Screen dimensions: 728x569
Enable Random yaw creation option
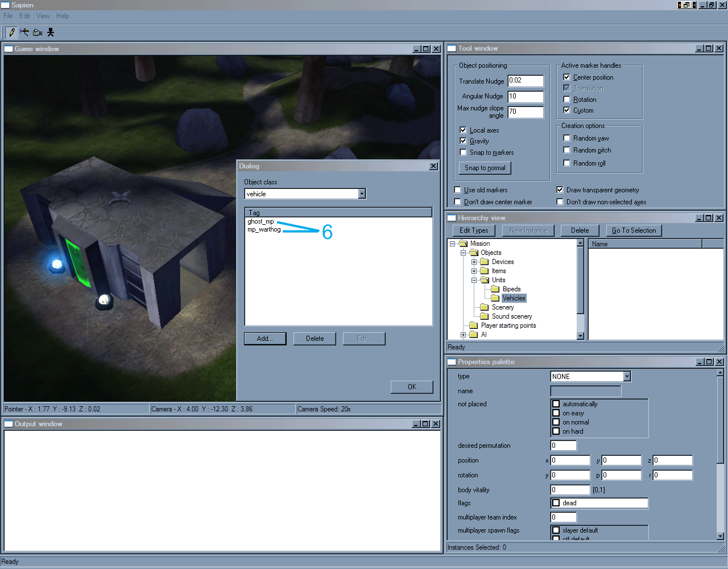tap(566, 138)
